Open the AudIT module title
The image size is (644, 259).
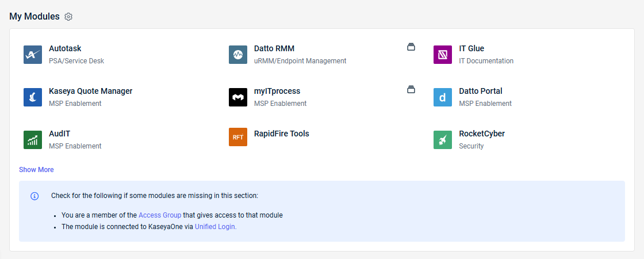coord(60,134)
